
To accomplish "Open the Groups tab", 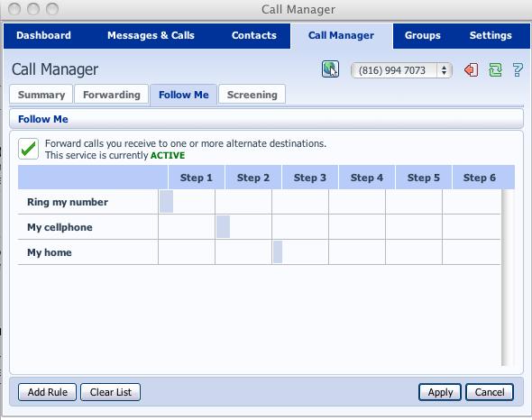I will pos(422,35).
